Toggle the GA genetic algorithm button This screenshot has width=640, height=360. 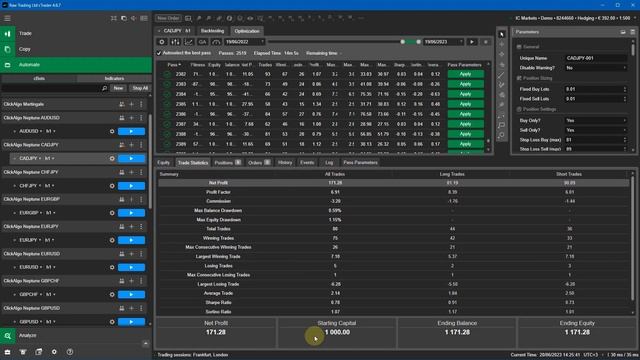point(202,42)
